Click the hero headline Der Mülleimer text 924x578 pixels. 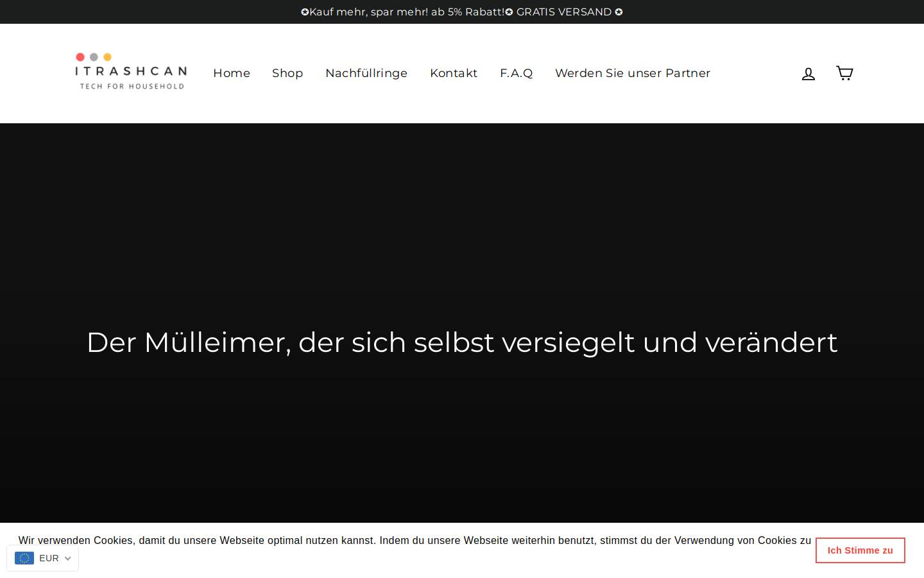click(462, 342)
